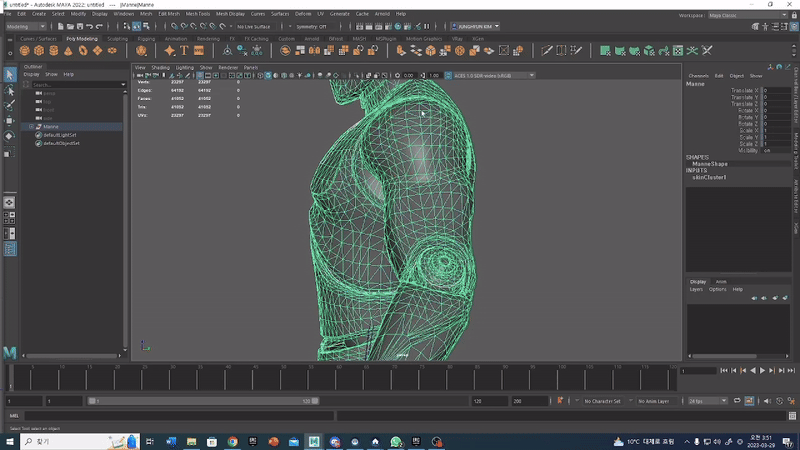Select skinCluster1 under INPUTS
This screenshot has height=450, width=800.
click(709, 177)
